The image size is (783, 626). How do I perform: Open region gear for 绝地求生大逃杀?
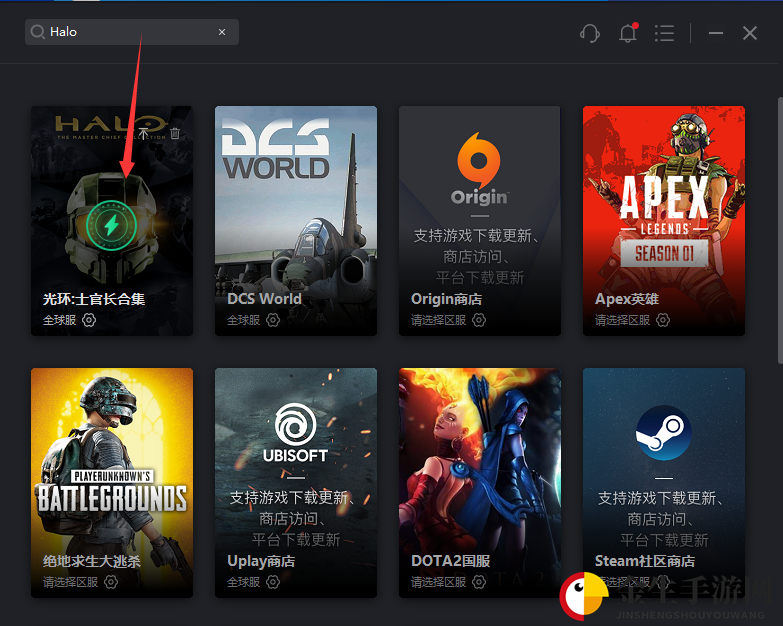[111, 582]
